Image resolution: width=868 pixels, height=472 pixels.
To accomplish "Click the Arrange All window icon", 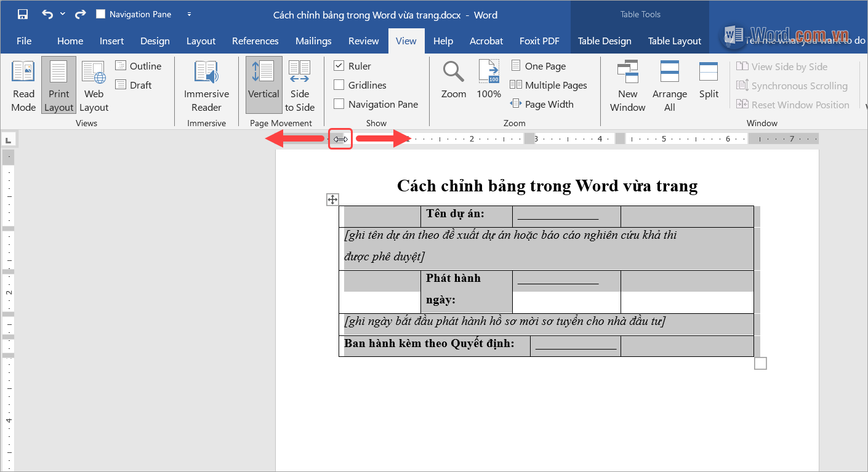I will click(669, 80).
